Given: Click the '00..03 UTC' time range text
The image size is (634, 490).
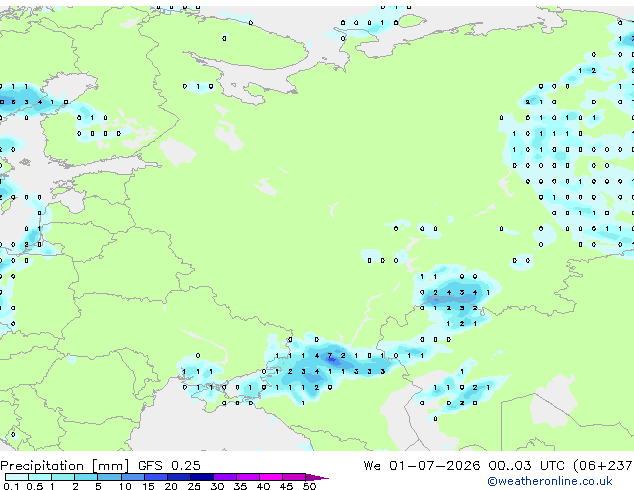Looking at the screenshot, I should (x=526, y=466).
